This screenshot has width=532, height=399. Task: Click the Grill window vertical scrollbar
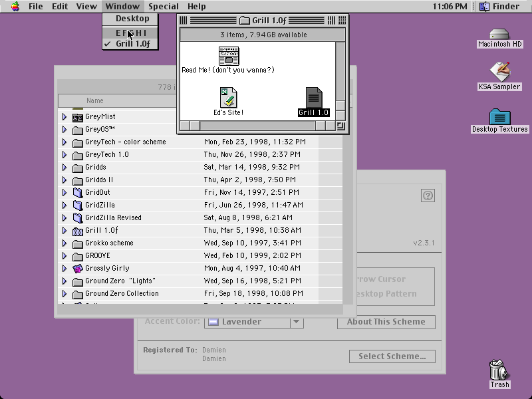click(340, 80)
